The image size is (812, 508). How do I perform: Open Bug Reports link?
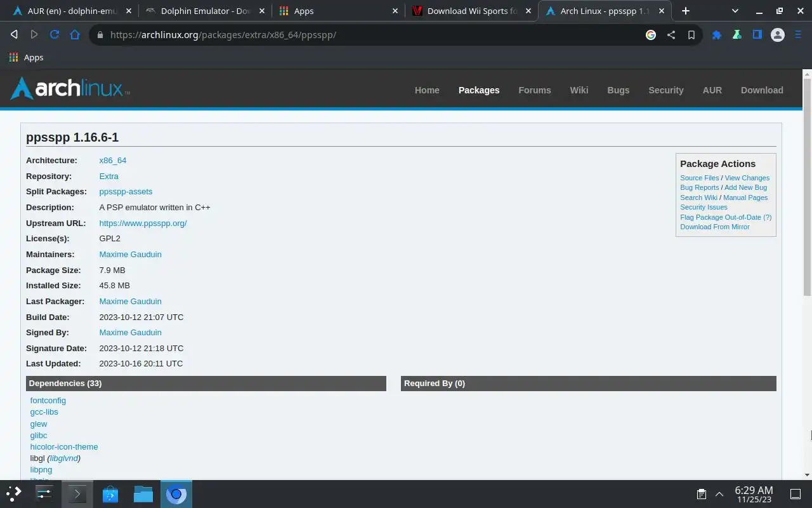[700, 187]
